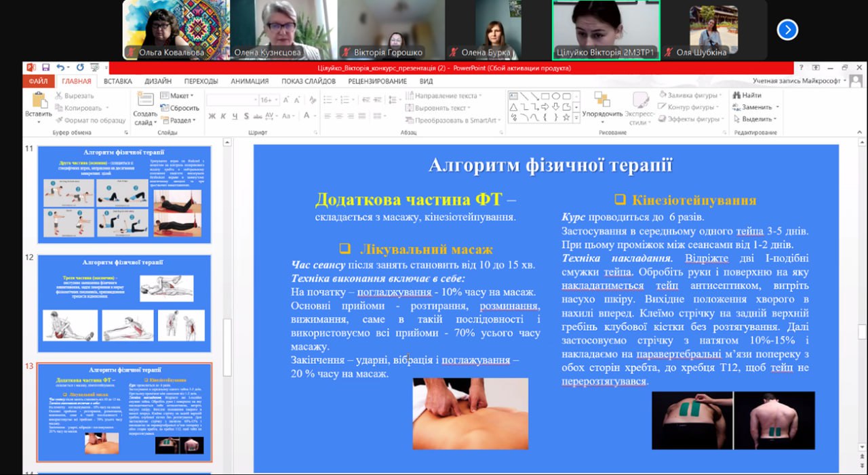Expand the Select (Выделить) dropdown

click(753, 119)
